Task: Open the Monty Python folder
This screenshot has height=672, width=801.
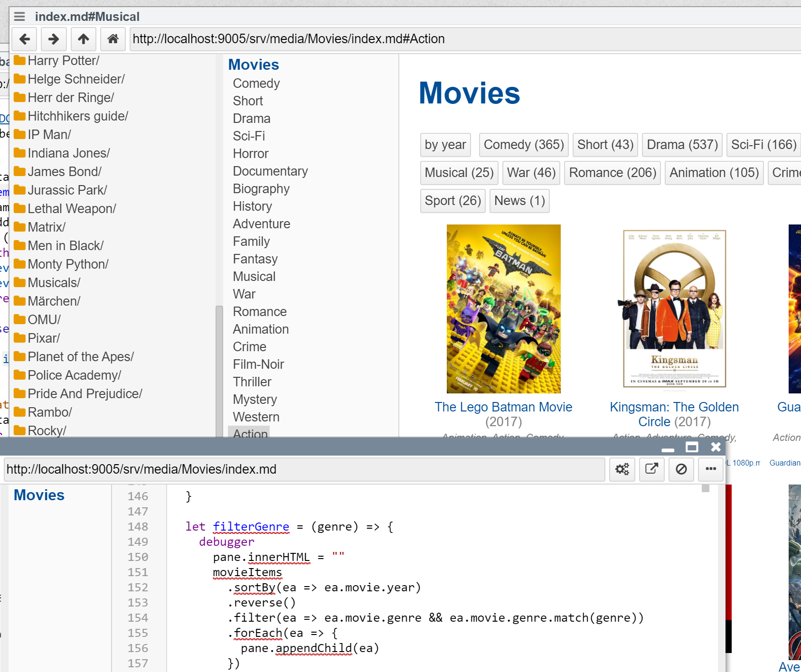Action: [x=68, y=264]
